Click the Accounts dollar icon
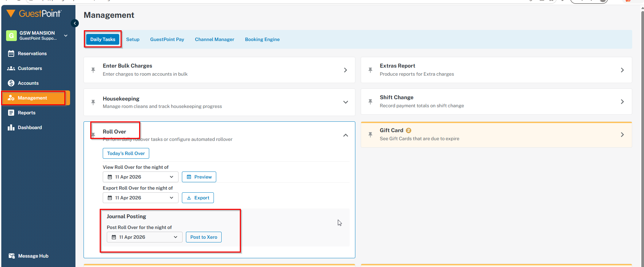 pyautogui.click(x=11, y=83)
